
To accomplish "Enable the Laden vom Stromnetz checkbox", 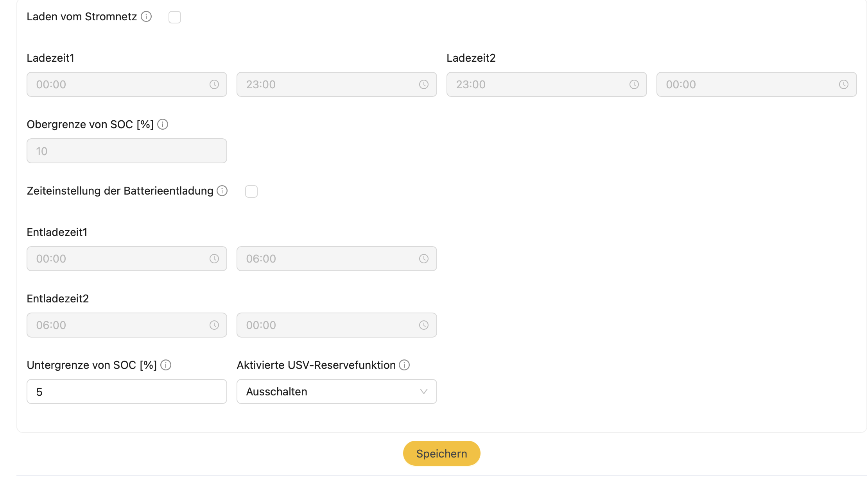I will click(175, 17).
